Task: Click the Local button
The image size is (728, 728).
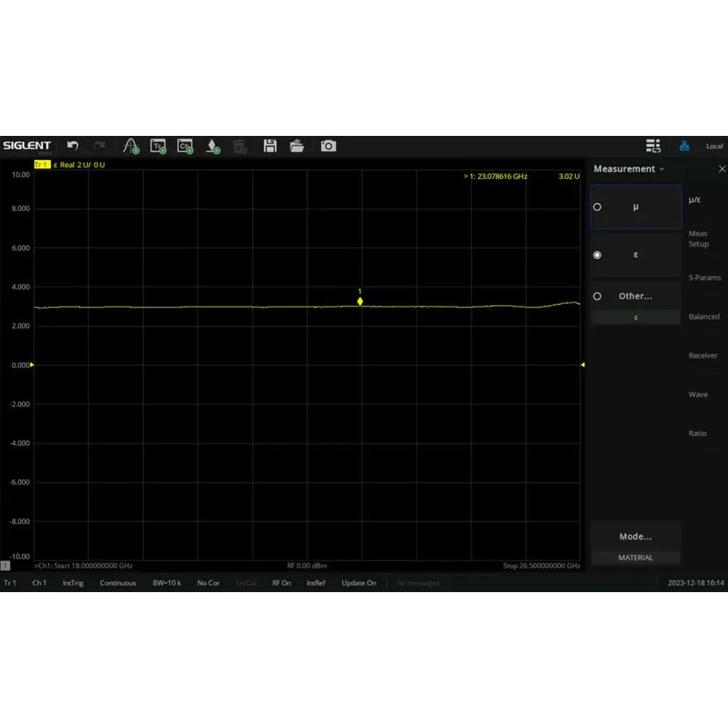Action: (714, 146)
